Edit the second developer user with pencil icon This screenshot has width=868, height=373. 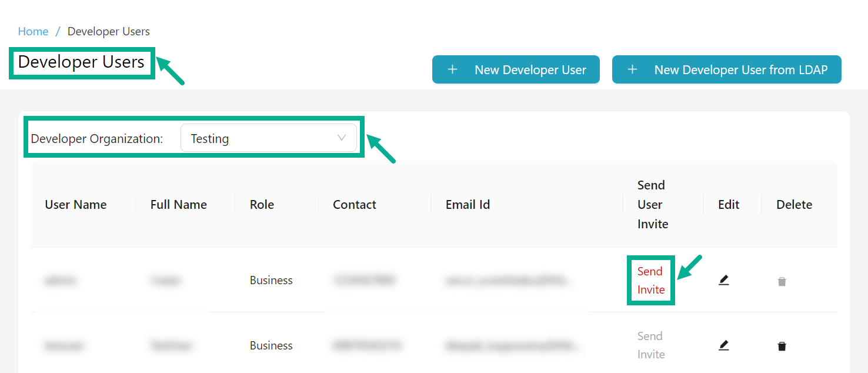click(724, 345)
